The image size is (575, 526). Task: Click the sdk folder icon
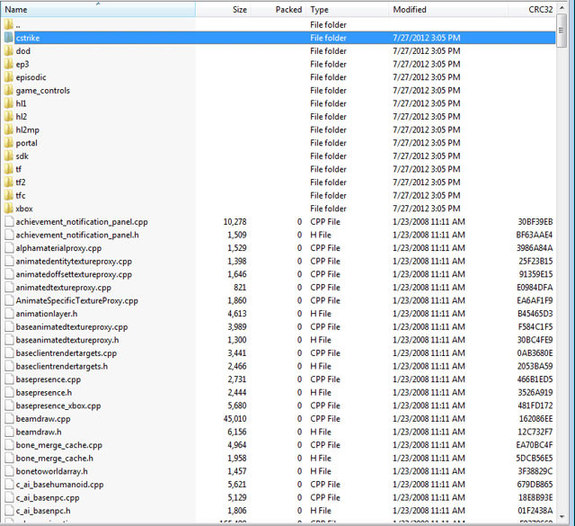(x=9, y=156)
